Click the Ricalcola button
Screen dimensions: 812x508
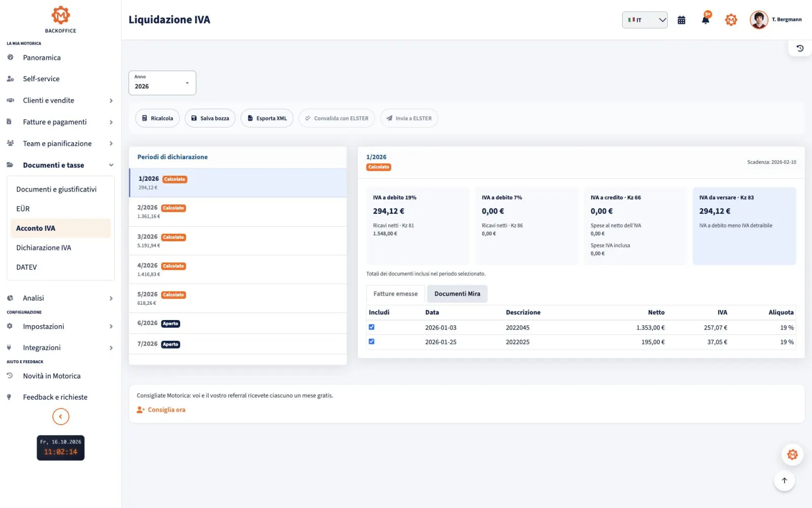click(157, 118)
